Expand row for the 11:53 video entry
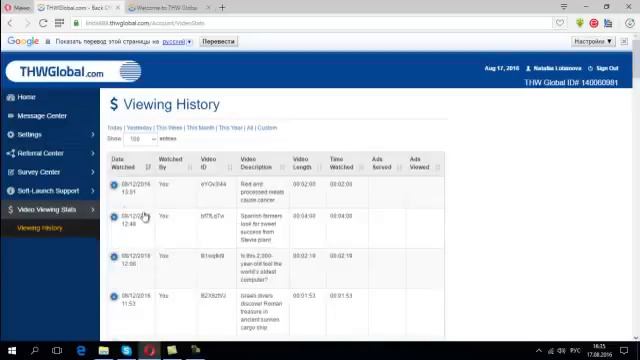Screen dimensions: 640x360 [x=114, y=297]
